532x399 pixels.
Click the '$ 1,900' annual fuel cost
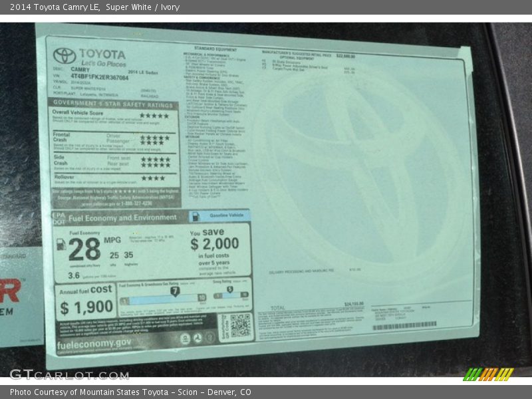(x=86, y=307)
